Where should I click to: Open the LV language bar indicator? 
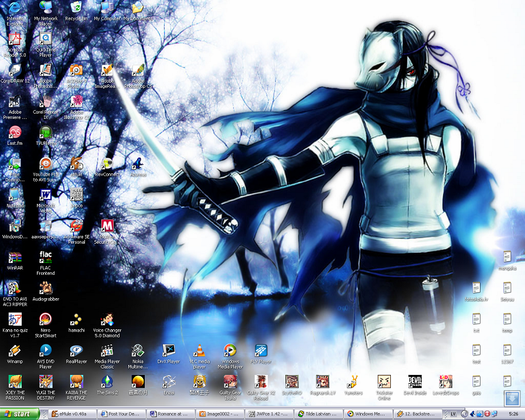pos(453,414)
